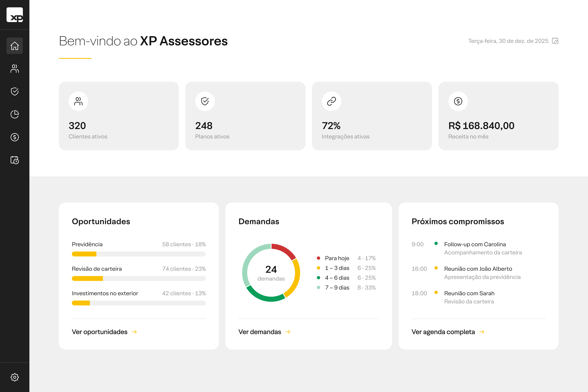Click the arrow next to Ver oportunidades
The height and width of the screenshot is (392, 588).
tap(135, 332)
